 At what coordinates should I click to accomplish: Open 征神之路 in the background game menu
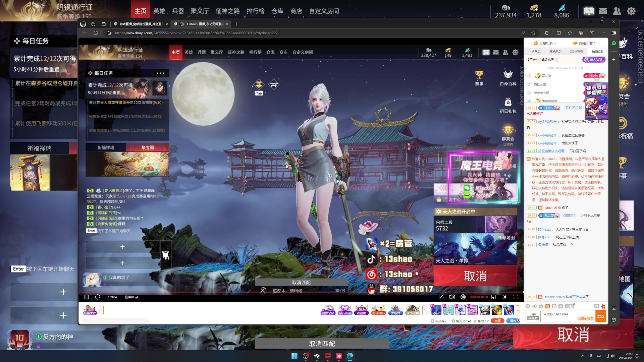[x=228, y=11]
